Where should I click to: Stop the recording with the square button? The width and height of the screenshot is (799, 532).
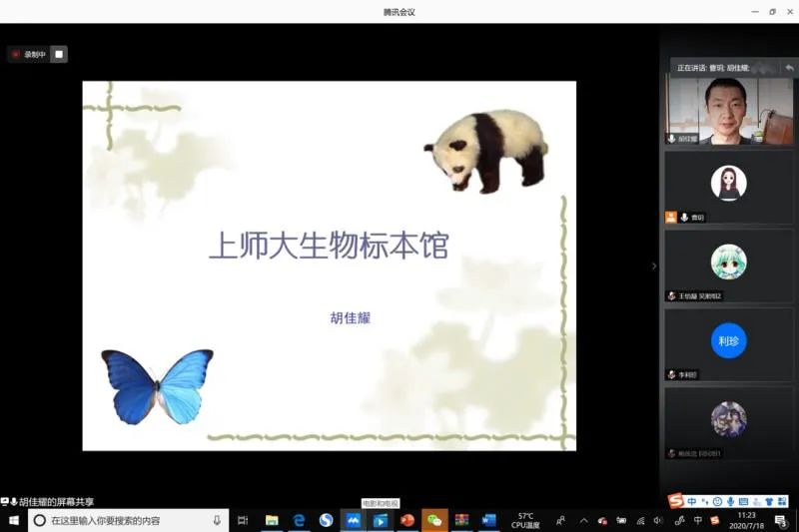pos(59,54)
